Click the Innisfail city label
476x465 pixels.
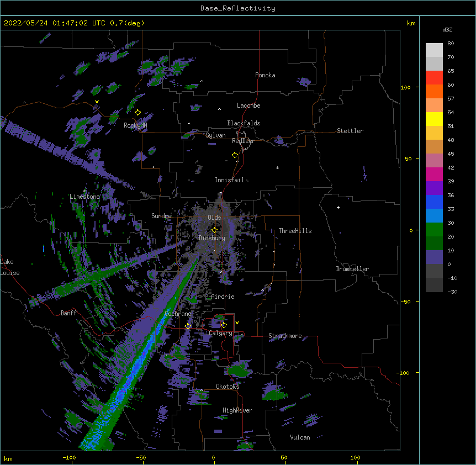point(229,180)
